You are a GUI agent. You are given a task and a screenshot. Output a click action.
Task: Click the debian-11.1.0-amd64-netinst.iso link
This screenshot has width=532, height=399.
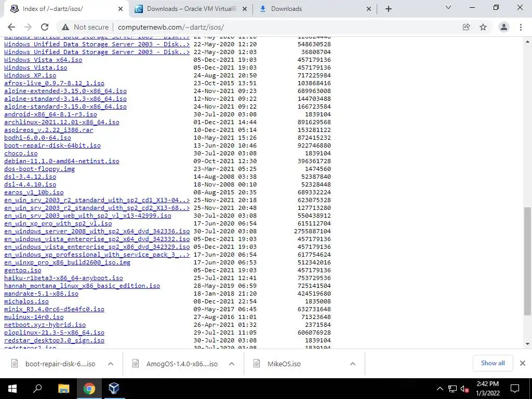[62, 161]
